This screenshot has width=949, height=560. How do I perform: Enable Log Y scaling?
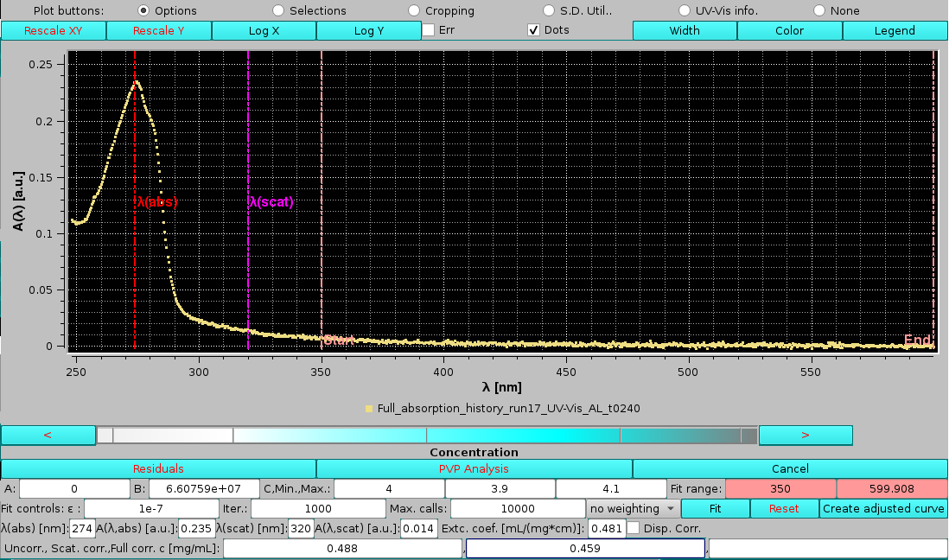[x=369, y=29]
